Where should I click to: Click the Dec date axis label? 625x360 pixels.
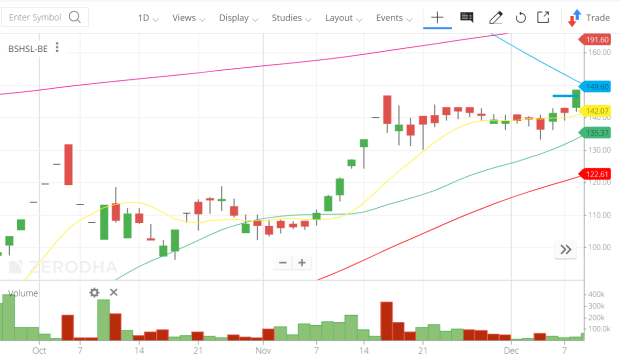point(511,351)
